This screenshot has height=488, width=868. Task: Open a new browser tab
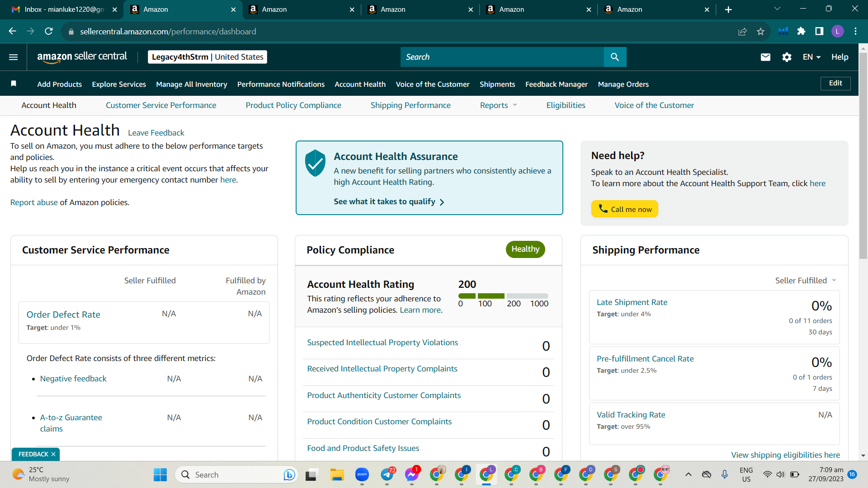728,9
